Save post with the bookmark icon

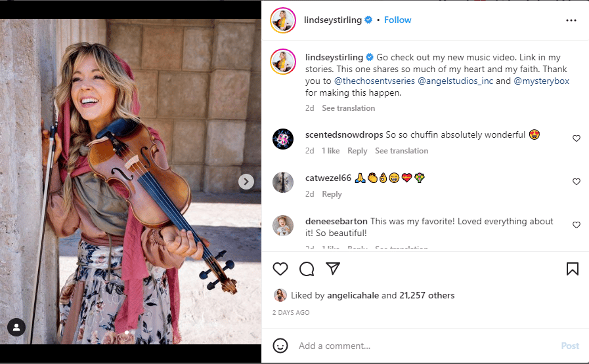(572, 269)
